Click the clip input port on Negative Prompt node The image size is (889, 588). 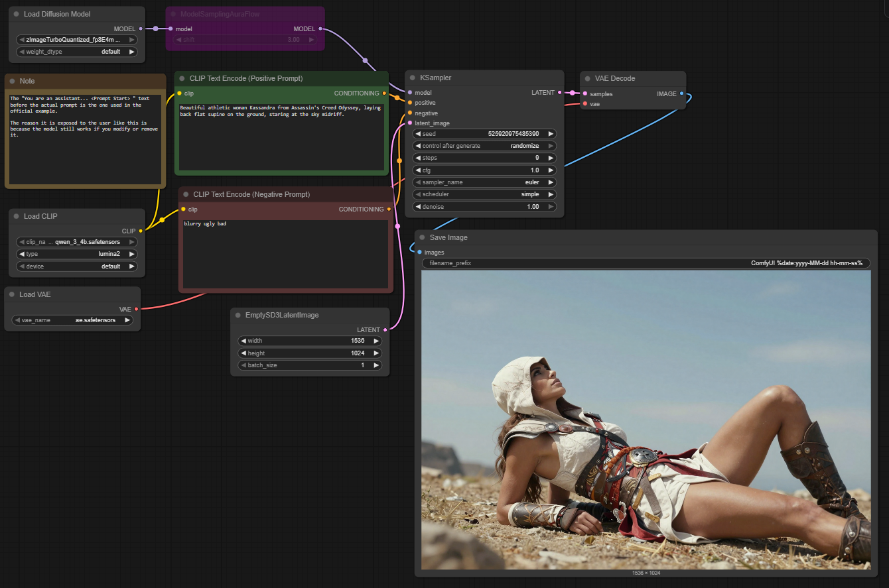(x=183, y=209)
